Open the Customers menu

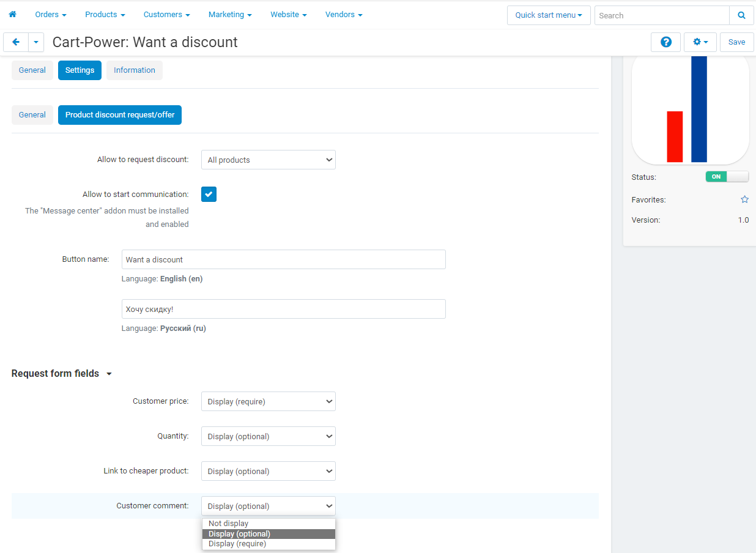tap(166, 14)
